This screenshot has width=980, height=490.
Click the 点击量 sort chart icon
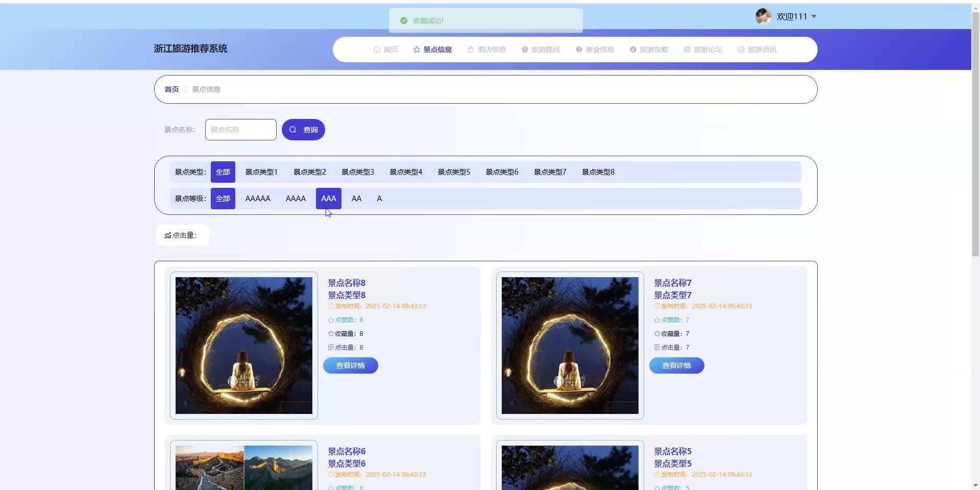(167, 235)
